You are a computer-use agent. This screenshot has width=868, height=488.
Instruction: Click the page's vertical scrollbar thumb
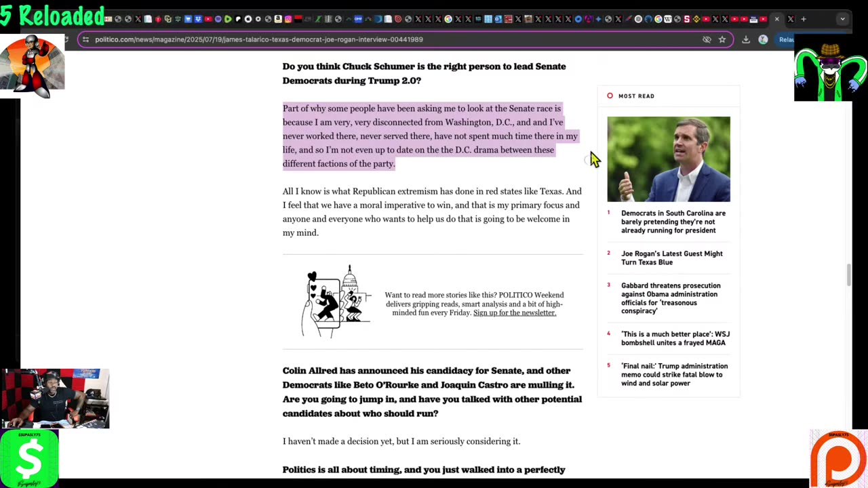[x=848, y=275]
